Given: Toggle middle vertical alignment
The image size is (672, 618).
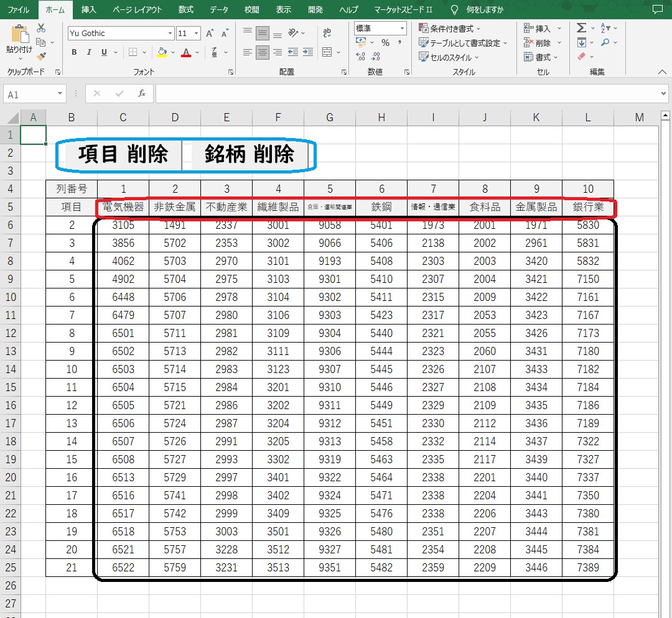Looking at the screenshot, I should click(x=263, y=33).
